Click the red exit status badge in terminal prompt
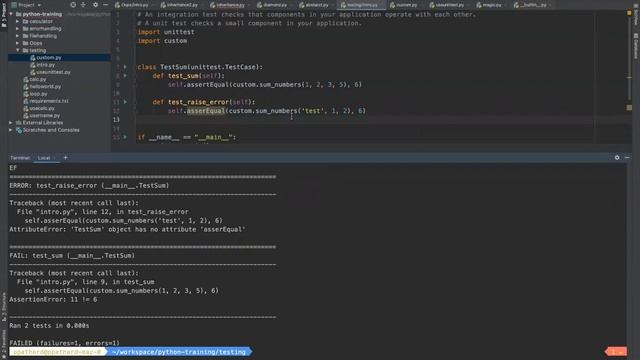 tap(616, 351)
